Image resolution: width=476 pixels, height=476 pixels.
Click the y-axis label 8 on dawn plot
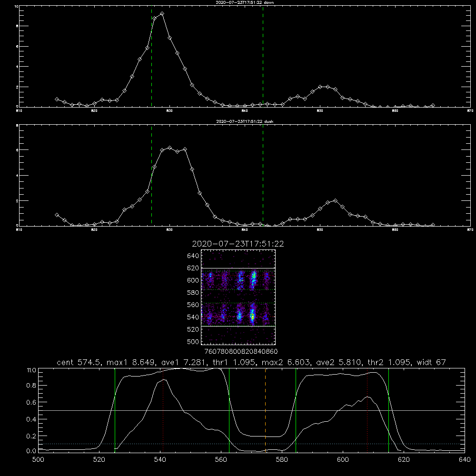[17, 26]
